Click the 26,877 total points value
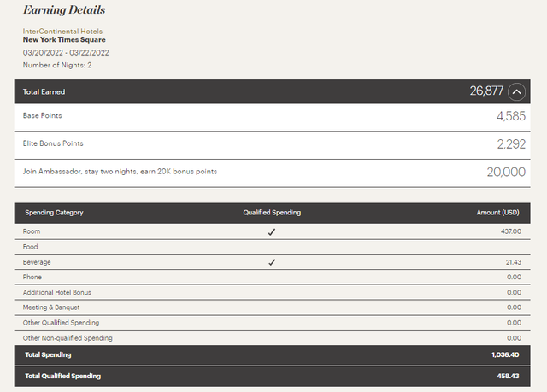This screenshot has height=392, width=547. pos(486,91)
